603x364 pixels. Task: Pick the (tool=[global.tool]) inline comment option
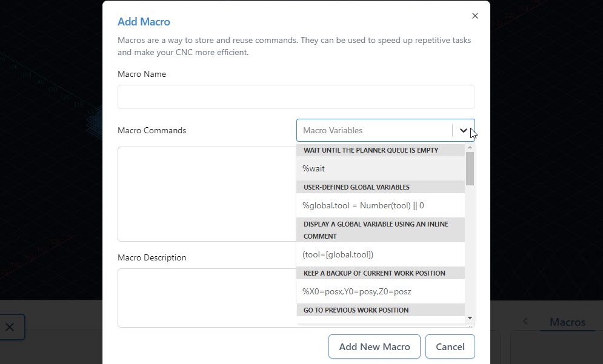[381, 254]
